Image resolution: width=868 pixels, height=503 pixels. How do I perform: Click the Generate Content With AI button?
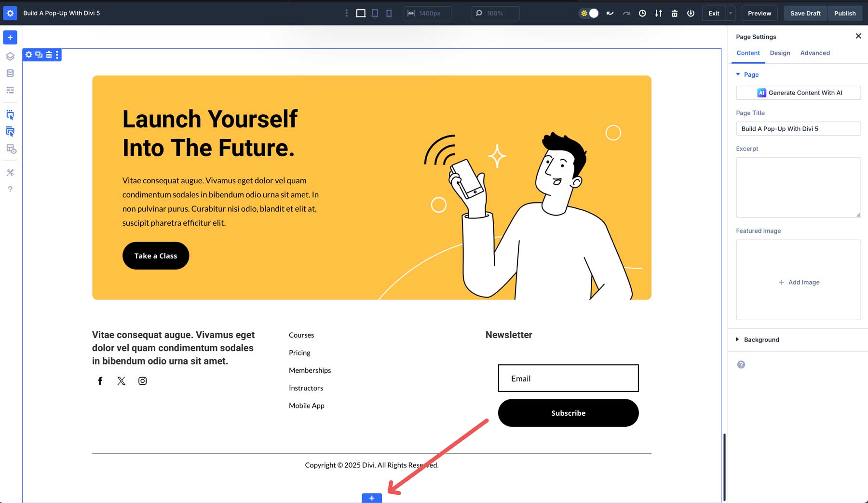pyautogui.click(x=798, y=93)
